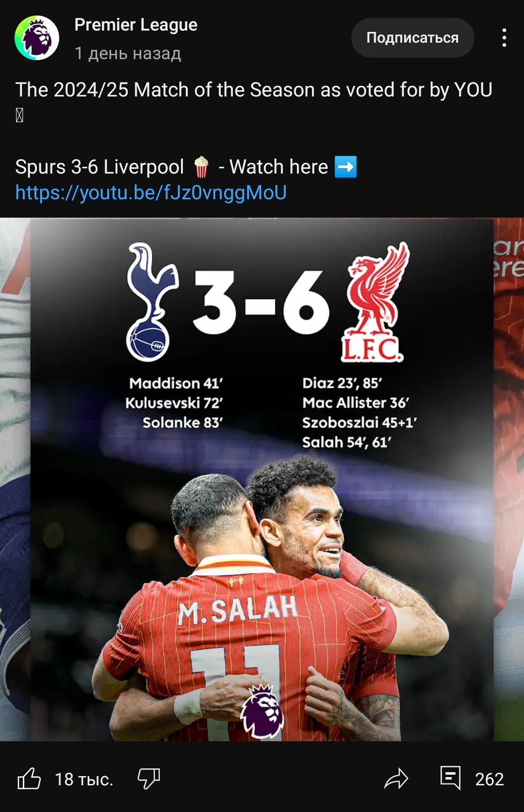Tap the next image peeking on right
Viewport: 524px width, 812px height.
(x=509, y=479)
